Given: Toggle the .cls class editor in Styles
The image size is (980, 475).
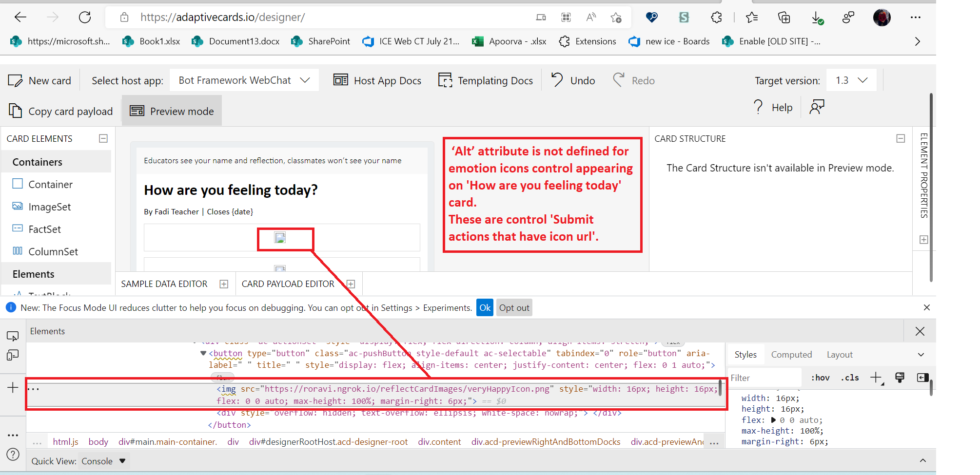Looking at the screenshot, I should tap(849, 378).
